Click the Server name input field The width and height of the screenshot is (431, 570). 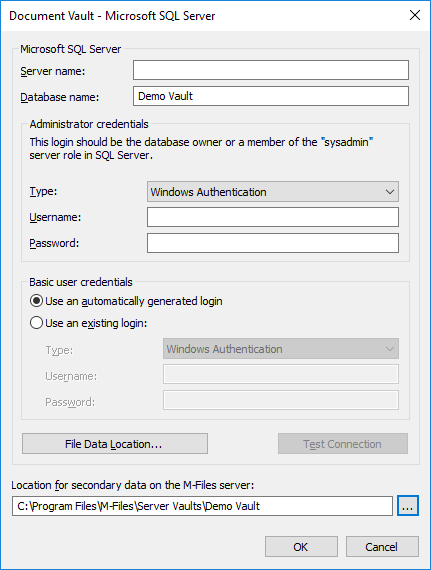click(271, 70)
